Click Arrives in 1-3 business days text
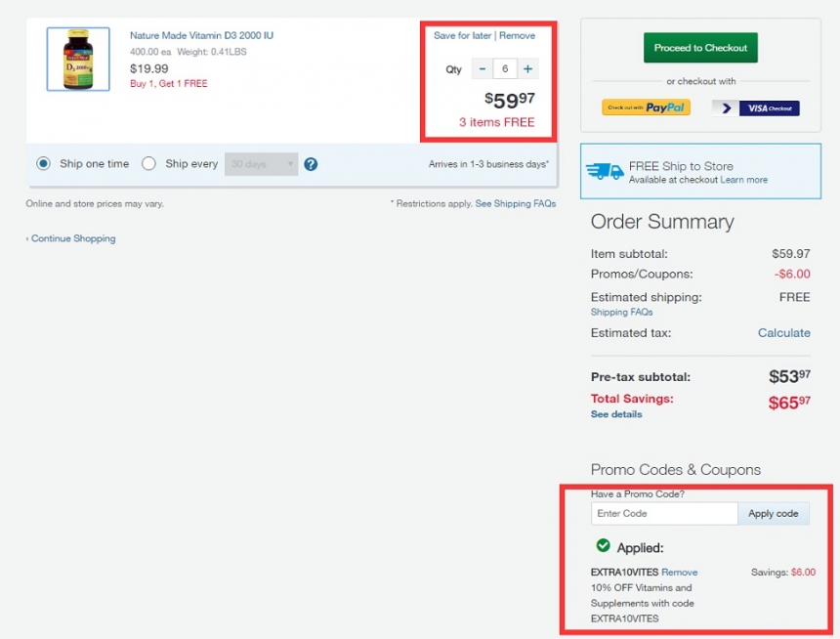The height and width of the screenshot is (639, 840). [x=488, y=164]
